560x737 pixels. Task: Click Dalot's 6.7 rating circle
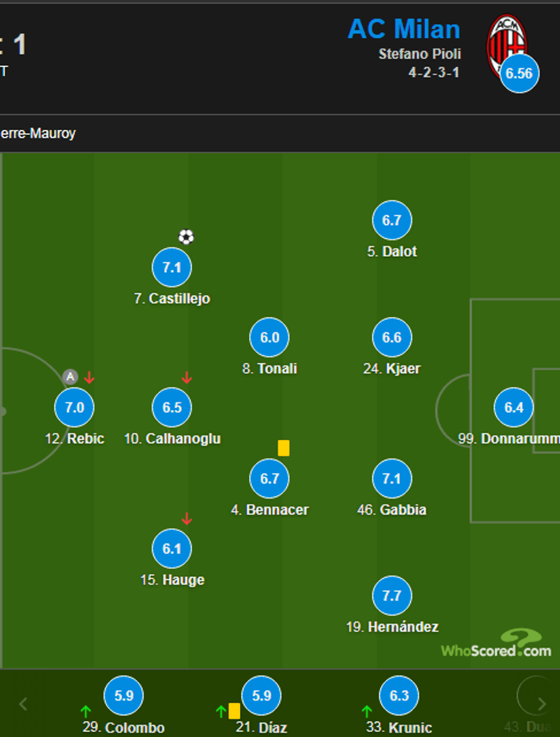pyautogui.click(x=391, y=220)
